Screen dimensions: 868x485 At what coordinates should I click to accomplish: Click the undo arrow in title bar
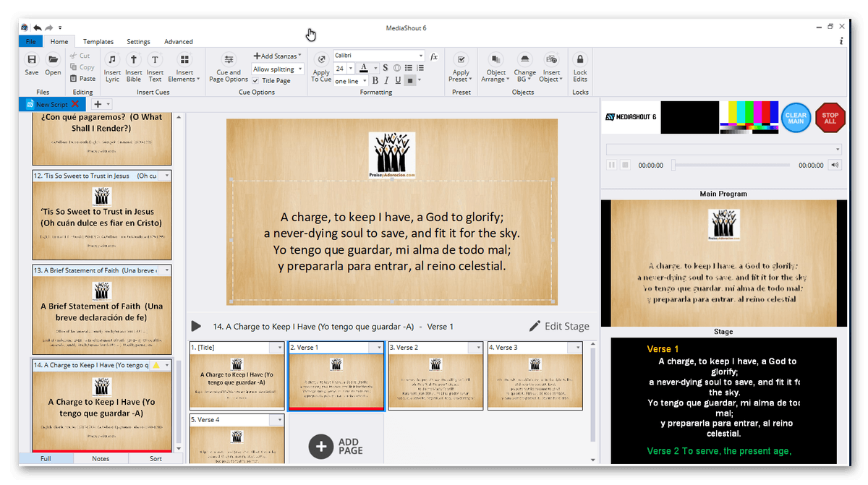37,27
